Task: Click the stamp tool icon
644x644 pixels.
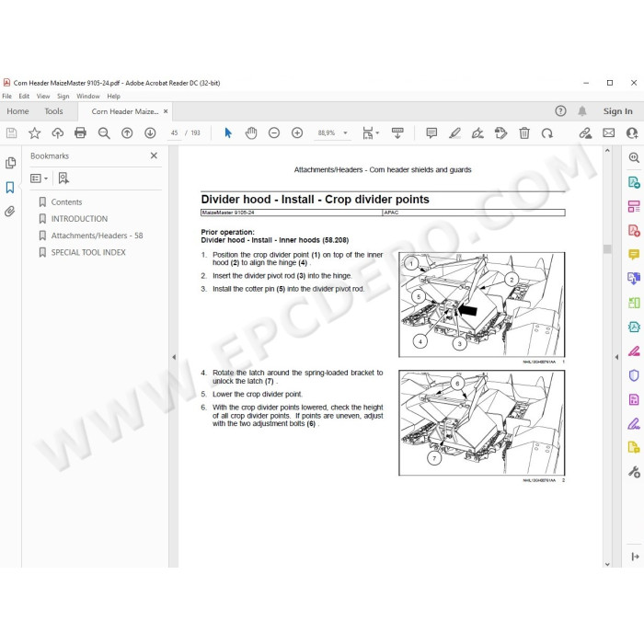Action: pyautogui.click(x=501, y=133)
